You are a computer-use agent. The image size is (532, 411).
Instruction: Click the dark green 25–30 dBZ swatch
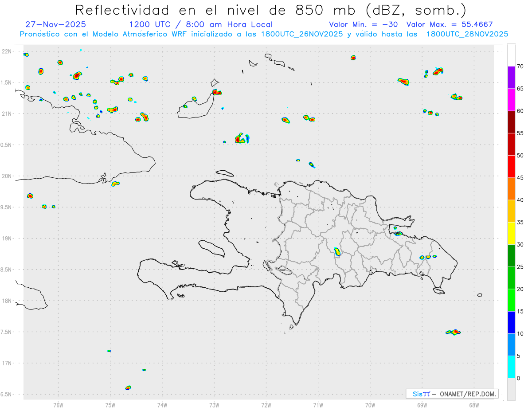(511, 255)
